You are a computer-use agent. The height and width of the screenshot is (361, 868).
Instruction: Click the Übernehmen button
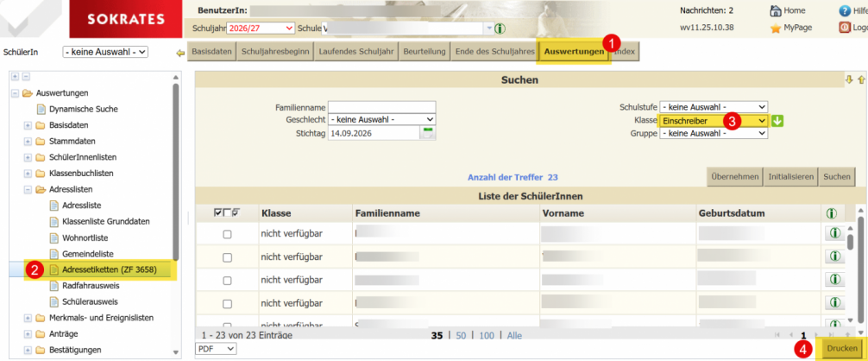735,177
